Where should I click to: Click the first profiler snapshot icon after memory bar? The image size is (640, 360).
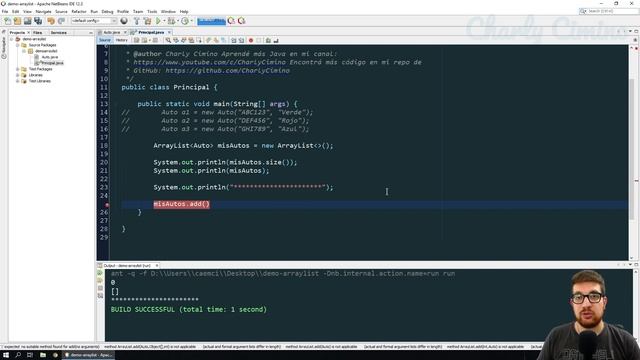tap(231, 21)
